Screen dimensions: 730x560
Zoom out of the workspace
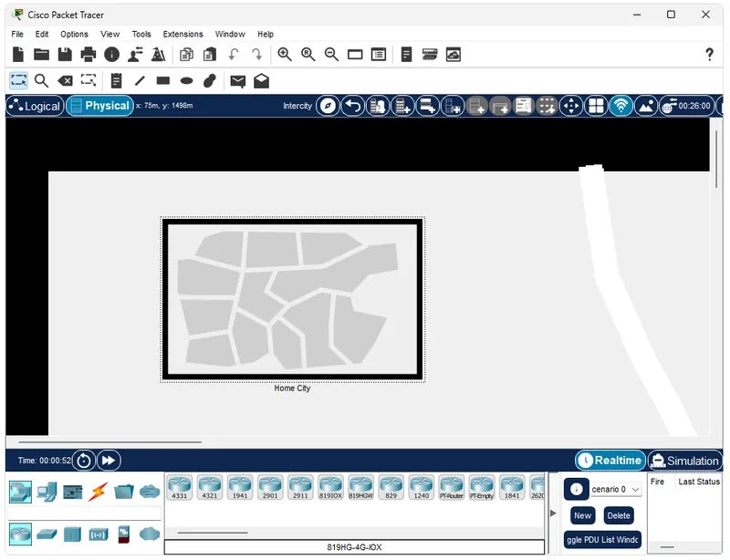click(x=331, y=55)
